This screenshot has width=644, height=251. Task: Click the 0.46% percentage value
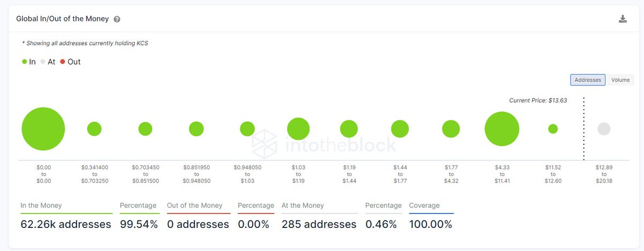381,224
